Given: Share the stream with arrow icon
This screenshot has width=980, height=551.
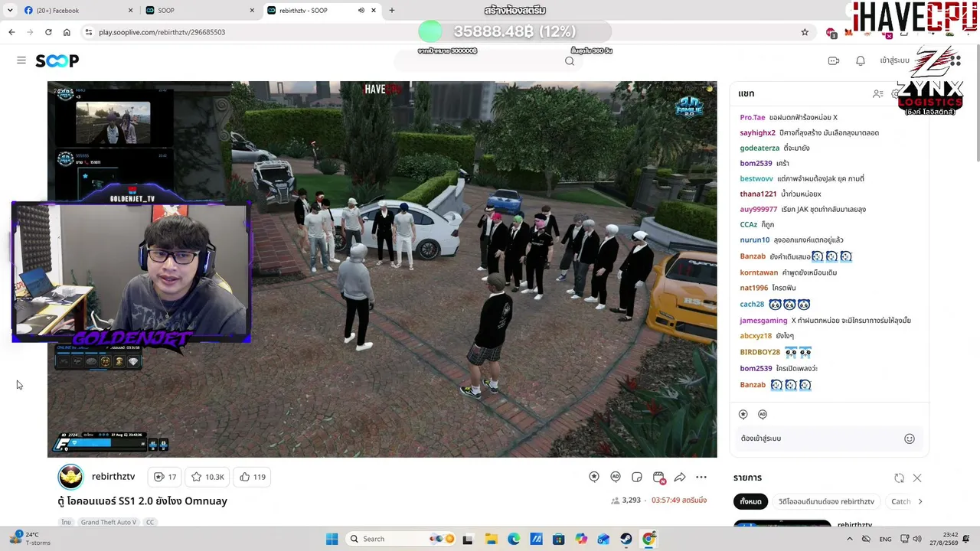Looking at the screenshot, I should click(680, 477).
